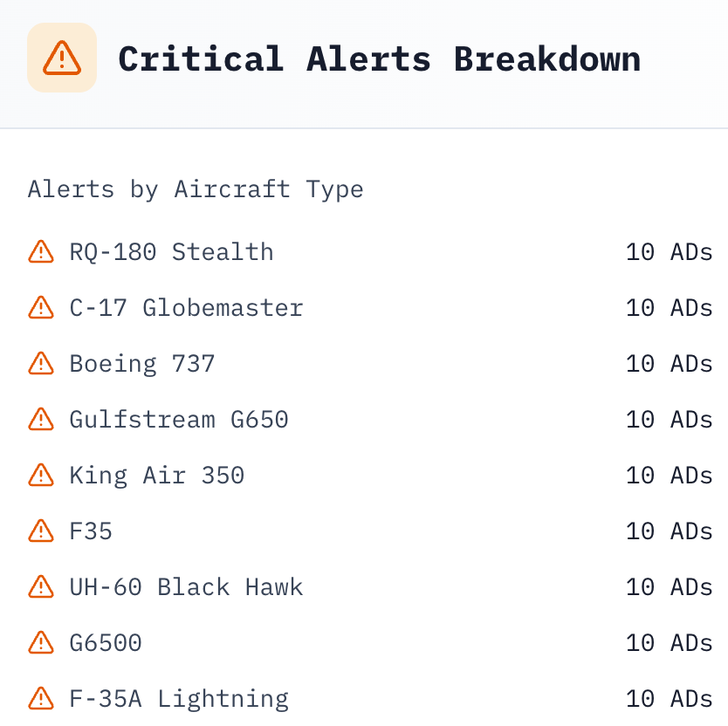The width and height of the screenshot is (728, 726).
Task: Select the F35 alert warning icon
Action: 41,531
